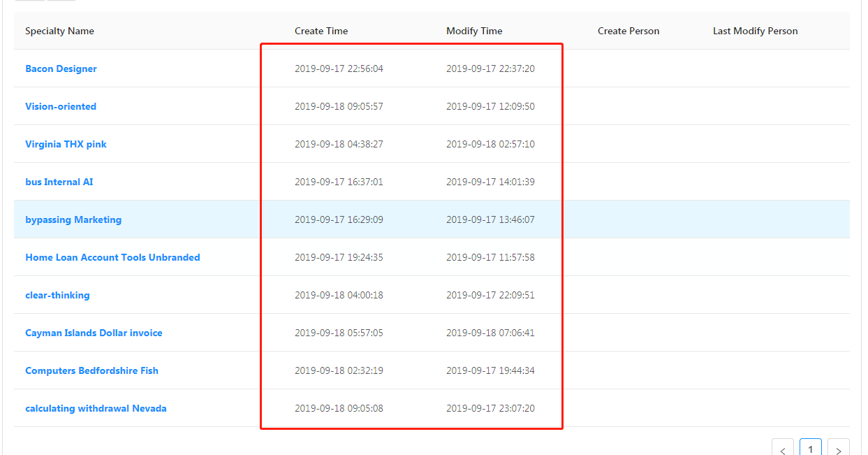Viewport: 868px width, 455px height.
Task: Click the Specialty Name column header
Action: [x=59, y=31]
